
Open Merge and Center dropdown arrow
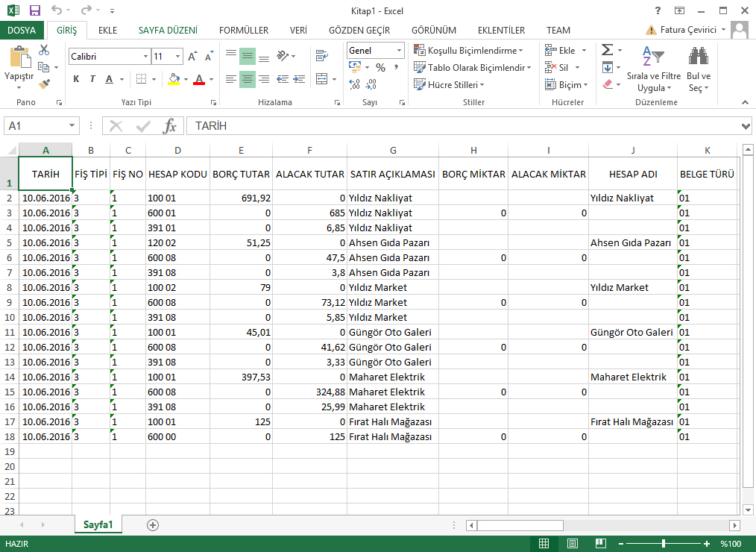334,79
